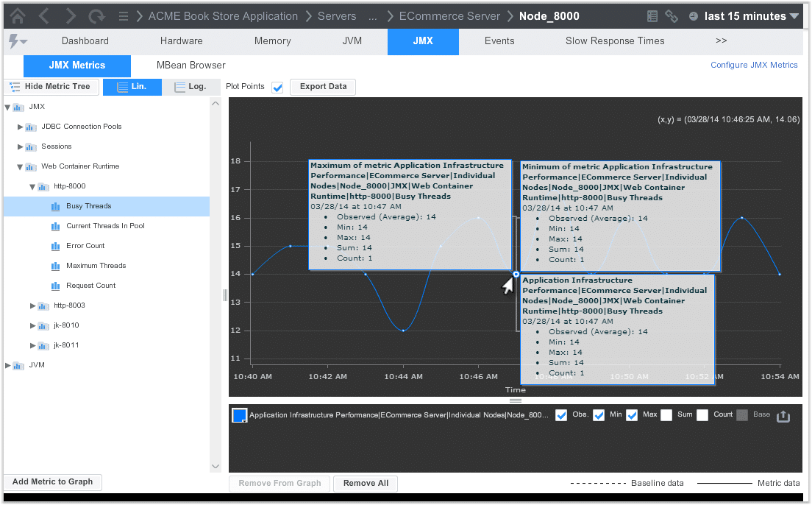Click the Maximum Threads metric icon
This screenshot has width=812, height=505.
coord(55,266)
